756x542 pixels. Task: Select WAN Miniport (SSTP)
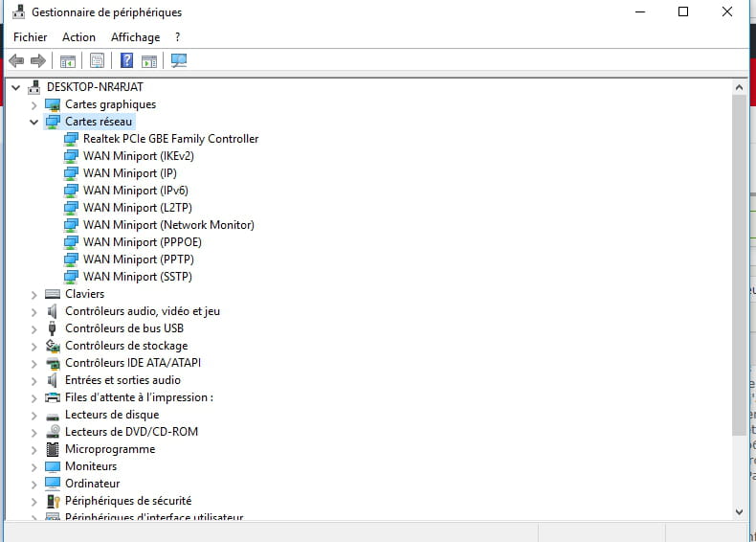point(138,277)
